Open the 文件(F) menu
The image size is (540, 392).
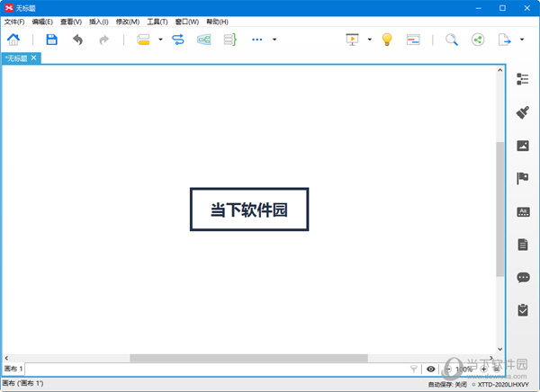14,22
